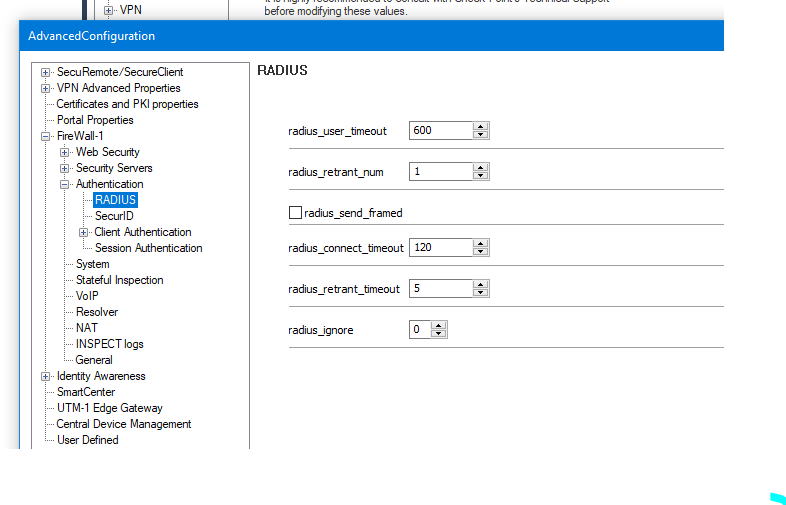786x505 pixels.
Task: Click the radius_retrant_timeout input field
Action: point(440,289)
